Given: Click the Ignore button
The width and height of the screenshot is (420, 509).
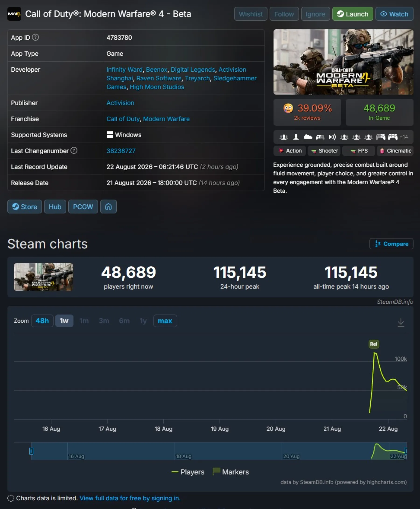Looking at the screenshot, I should [315, 14].
